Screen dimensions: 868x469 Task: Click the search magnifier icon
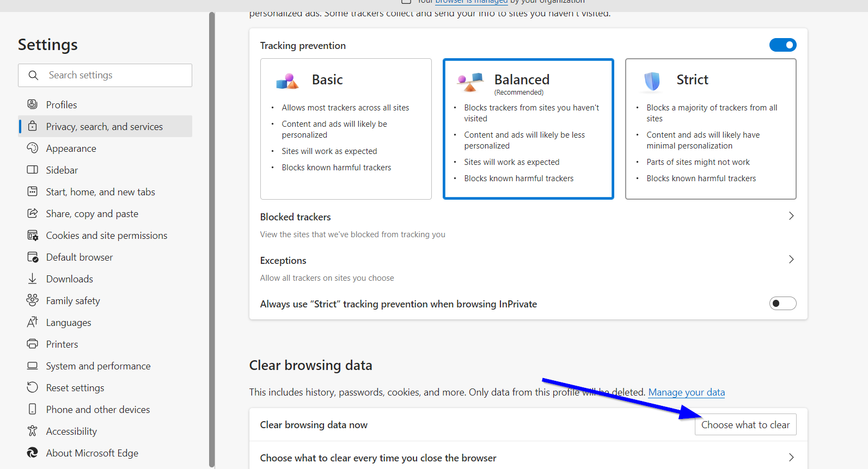click(x=33, y=75)
